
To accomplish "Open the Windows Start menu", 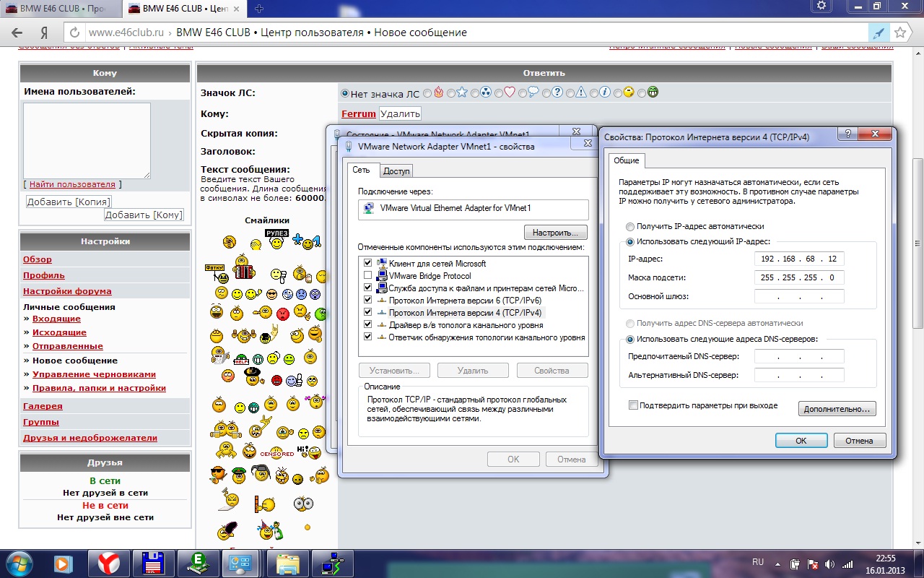I will [17, 562].
